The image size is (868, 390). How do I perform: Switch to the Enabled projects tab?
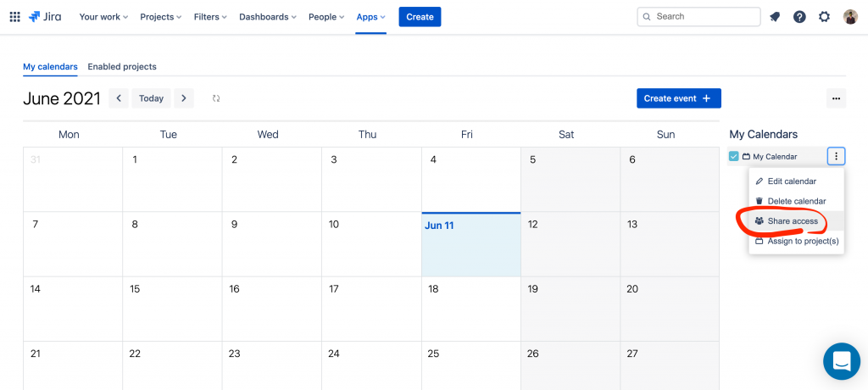(122, 66)
